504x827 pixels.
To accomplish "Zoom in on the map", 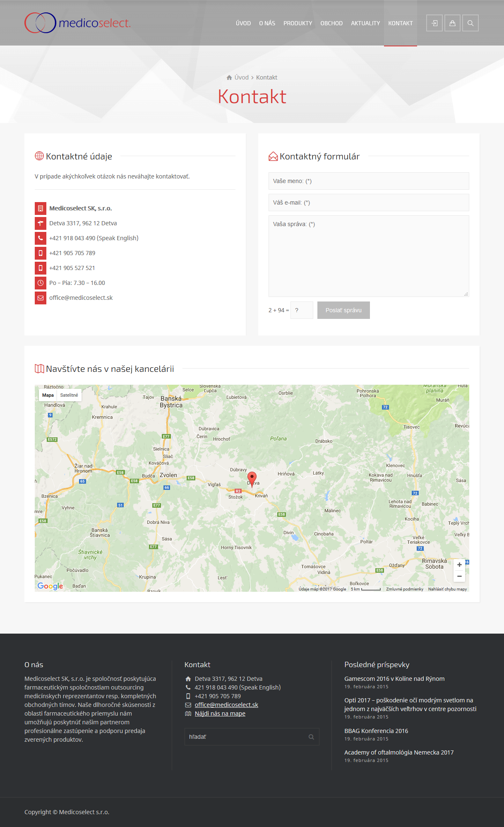I will tap(459, 565).
